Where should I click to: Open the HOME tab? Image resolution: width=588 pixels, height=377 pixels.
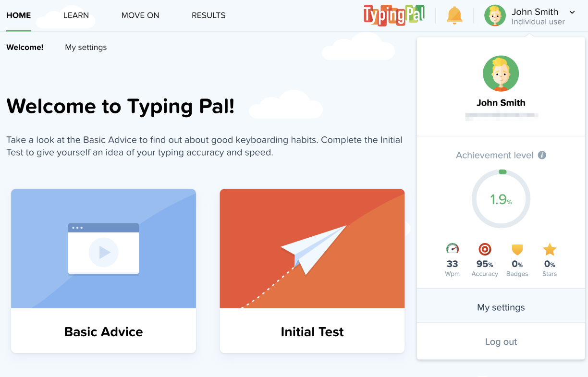[19, 15]
